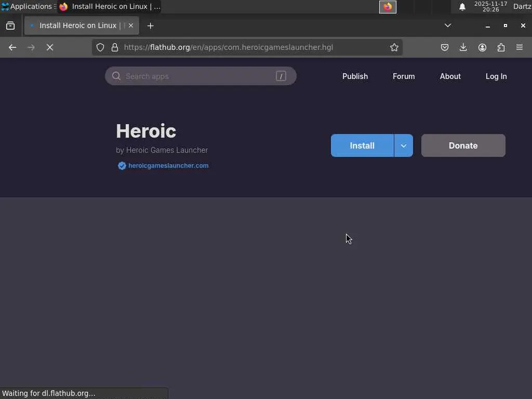The height and width of the screenshot is (399, 532).
Task: Open the new tab plus button
Action: click(x=150, y=26)
